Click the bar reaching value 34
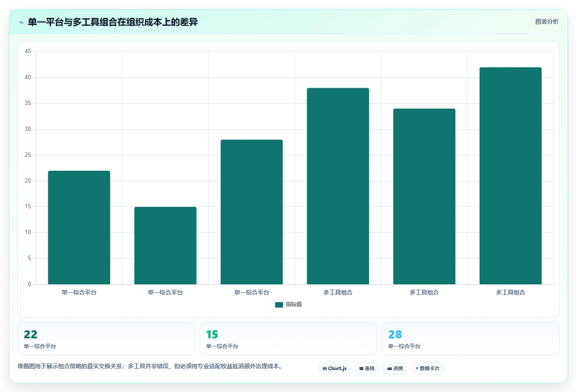The image size is (577, 392). pyautogui.click(x=424, y=197)
